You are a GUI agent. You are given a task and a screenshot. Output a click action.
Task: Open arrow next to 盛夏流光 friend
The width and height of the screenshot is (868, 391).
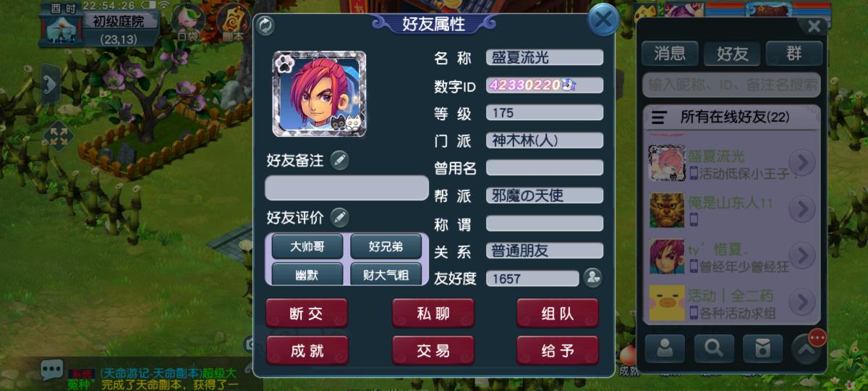tap(801, 163)
